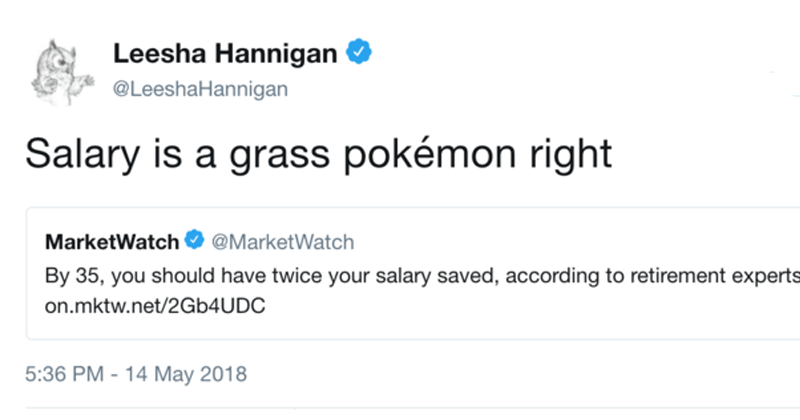Screen dimensions: 800x420
Task: Click the owl profile avatar
Action: (x=61, y=72)
